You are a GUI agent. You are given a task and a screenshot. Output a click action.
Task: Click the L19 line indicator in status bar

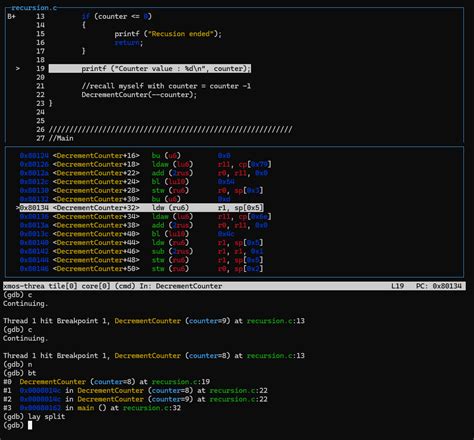click(x=397, y=286)
